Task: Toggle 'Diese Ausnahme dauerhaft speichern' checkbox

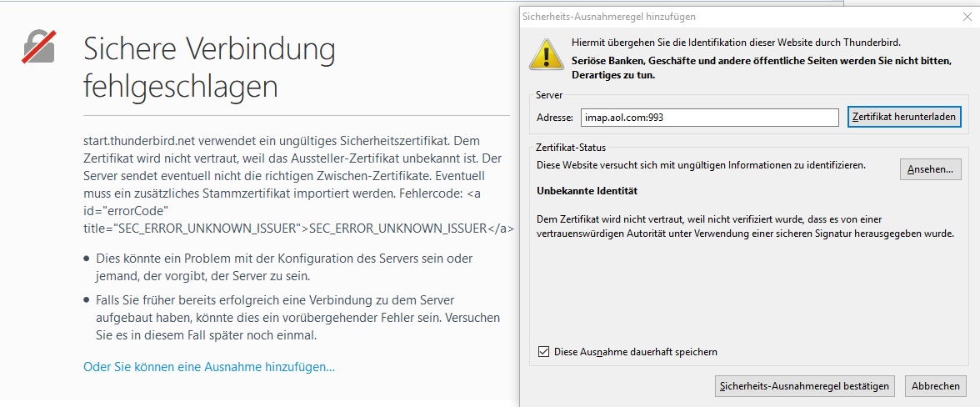Action: click(544, 352)
